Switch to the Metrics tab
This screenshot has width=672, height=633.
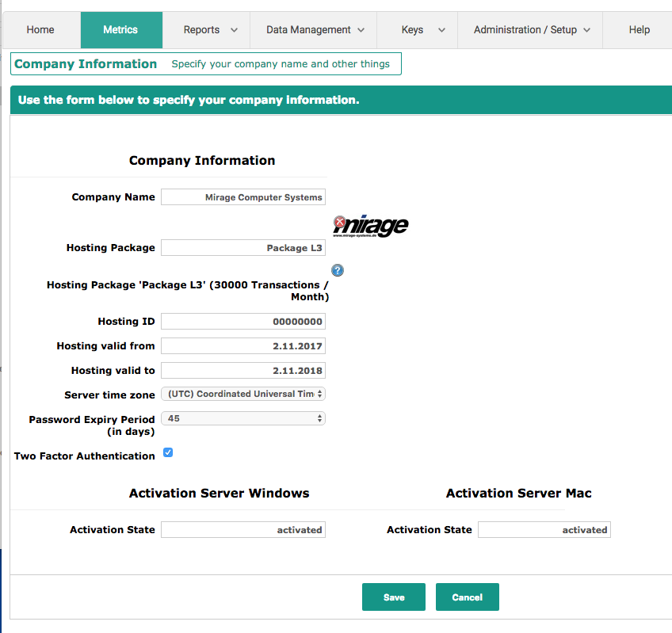tap(120, 30)
